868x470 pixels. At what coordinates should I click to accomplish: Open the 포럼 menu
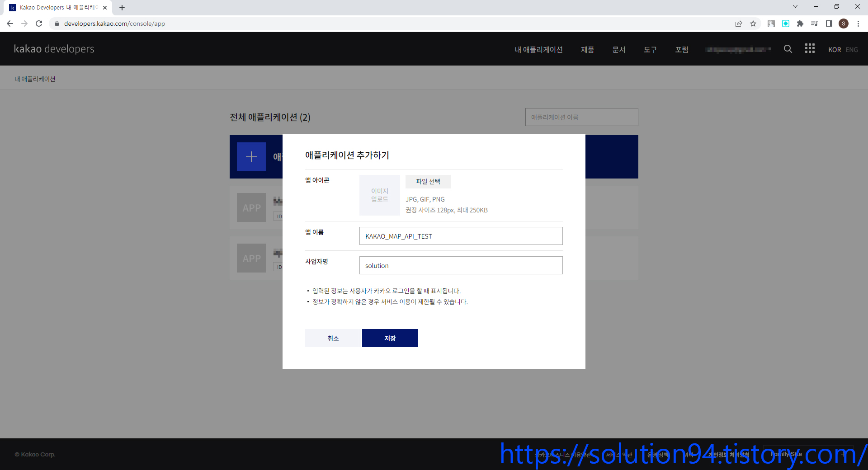click(682, 50)
